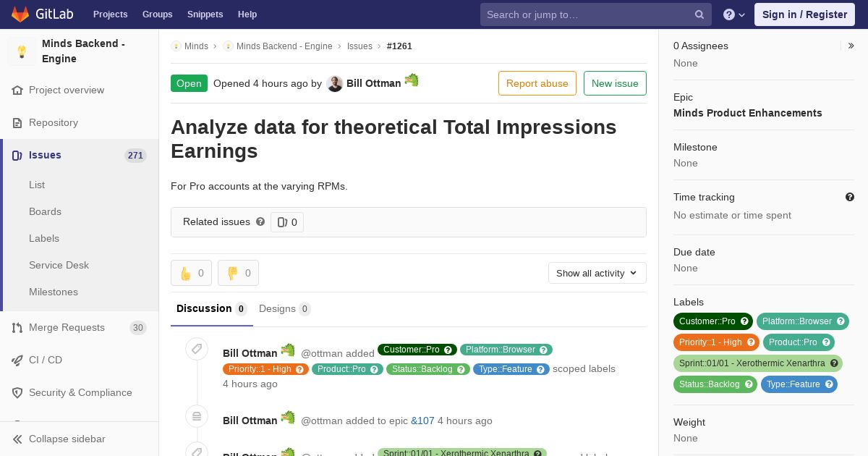
Task: Click the Related issues help icon
Action: pos(260,221)
